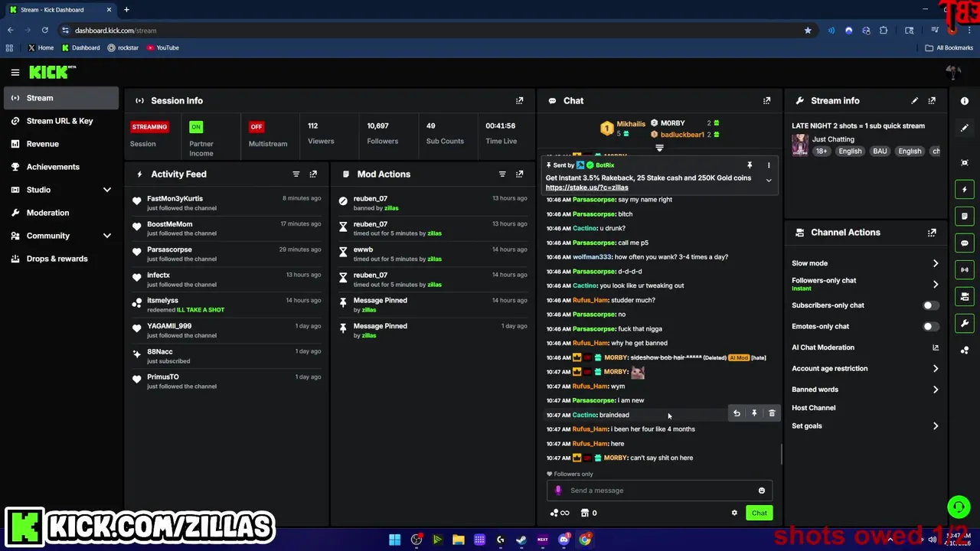Enable Subscribers-only chat toggle
The width and height of the screenshot is (980, 551).
click(x=930, y=305)
